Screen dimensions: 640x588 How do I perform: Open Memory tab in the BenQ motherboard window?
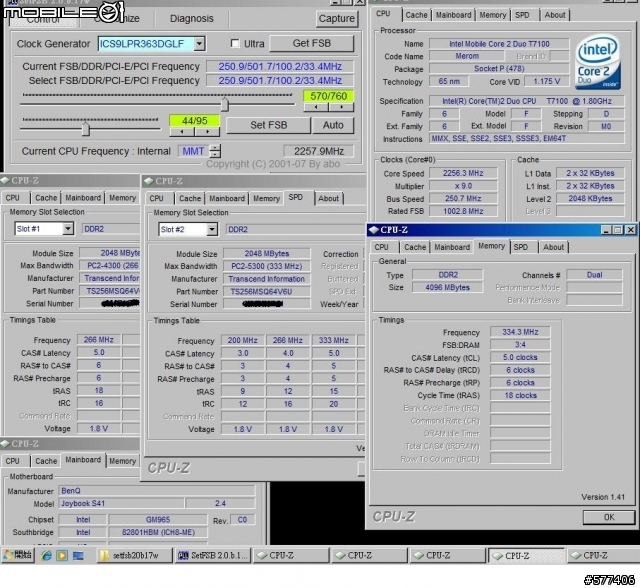tap(122, 461)
